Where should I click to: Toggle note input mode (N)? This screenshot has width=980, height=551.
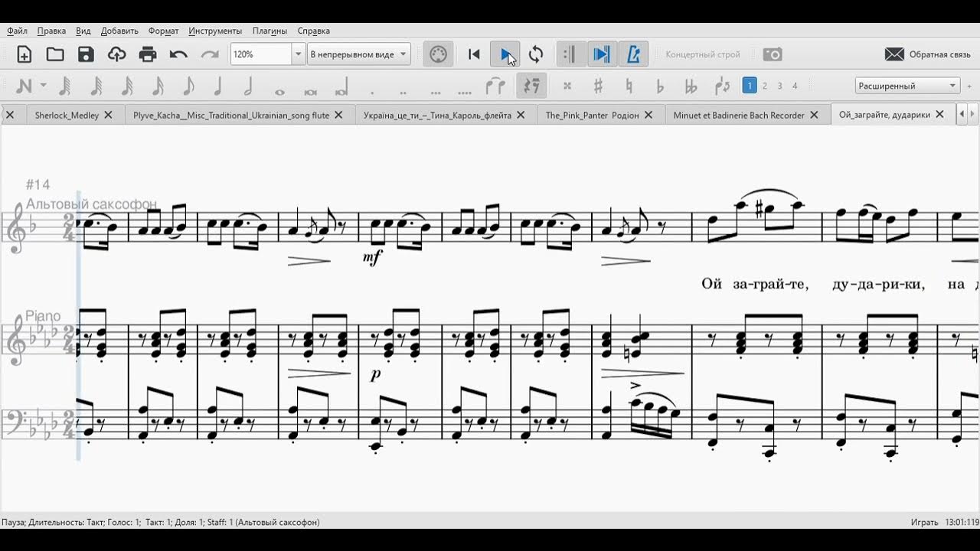24,86
